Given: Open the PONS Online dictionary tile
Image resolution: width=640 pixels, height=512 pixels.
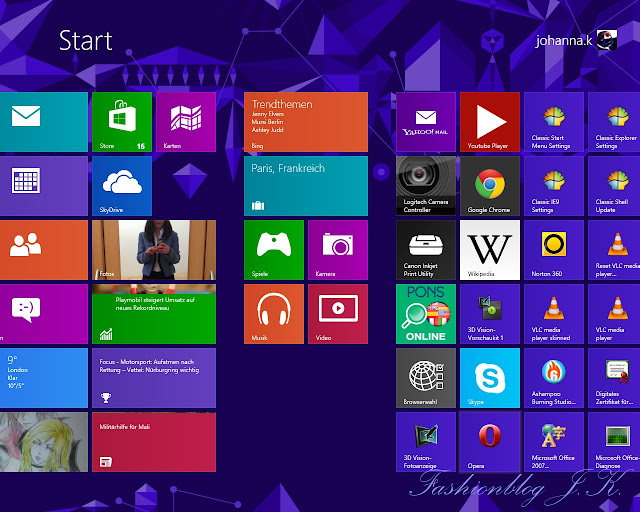Looking at the screenshot, I should [426, 314].
